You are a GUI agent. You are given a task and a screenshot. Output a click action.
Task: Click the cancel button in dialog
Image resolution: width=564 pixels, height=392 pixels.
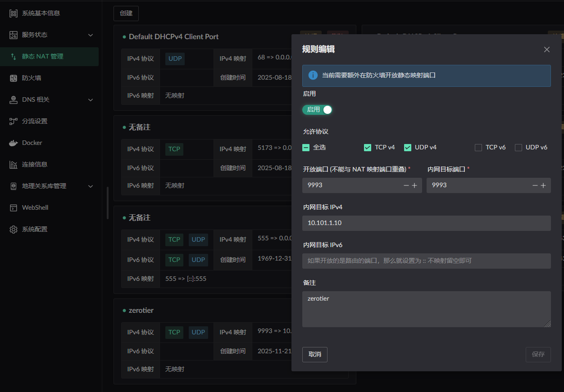[314, 354]
